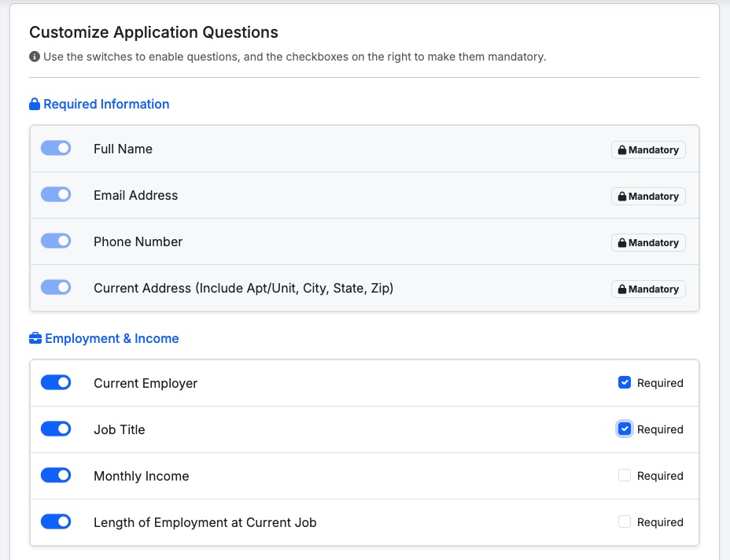Click the Mandatory lock badge for Email Address
This screenshot has height=560, width=730.
pyautogui.click(x=648, y=196)
